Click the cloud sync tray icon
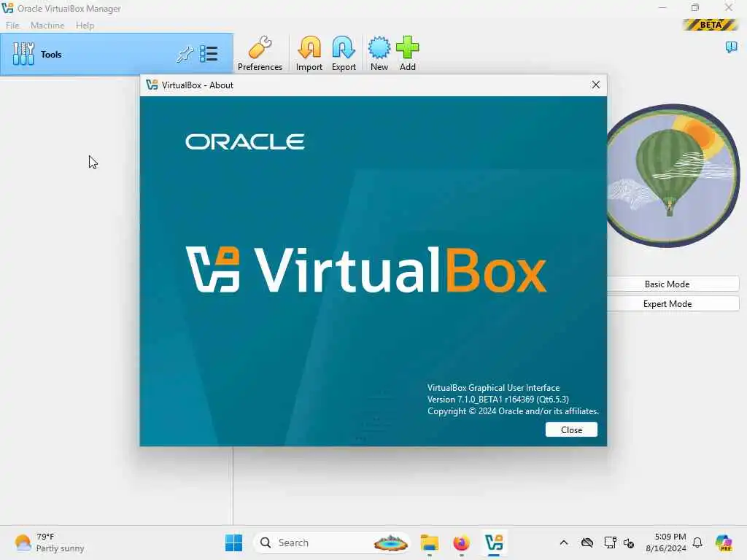The width and height of the screenshot is (747, 560). 587,542
